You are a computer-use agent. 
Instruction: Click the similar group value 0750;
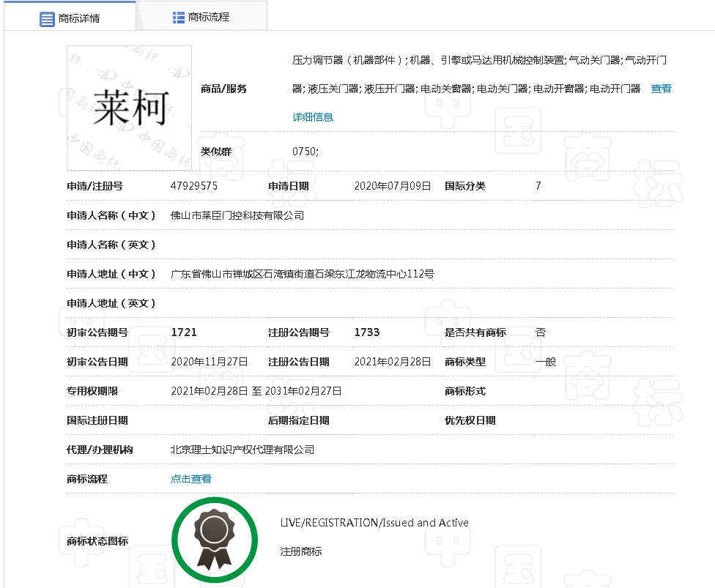[305, 152]
